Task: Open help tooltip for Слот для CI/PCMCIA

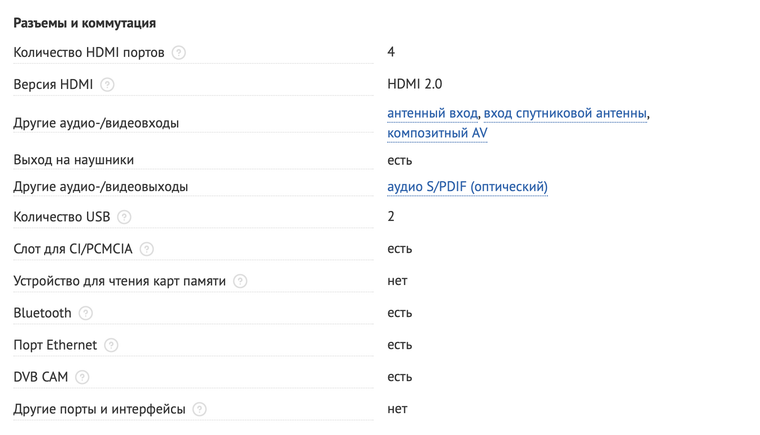Action: [x=146, y=249]
